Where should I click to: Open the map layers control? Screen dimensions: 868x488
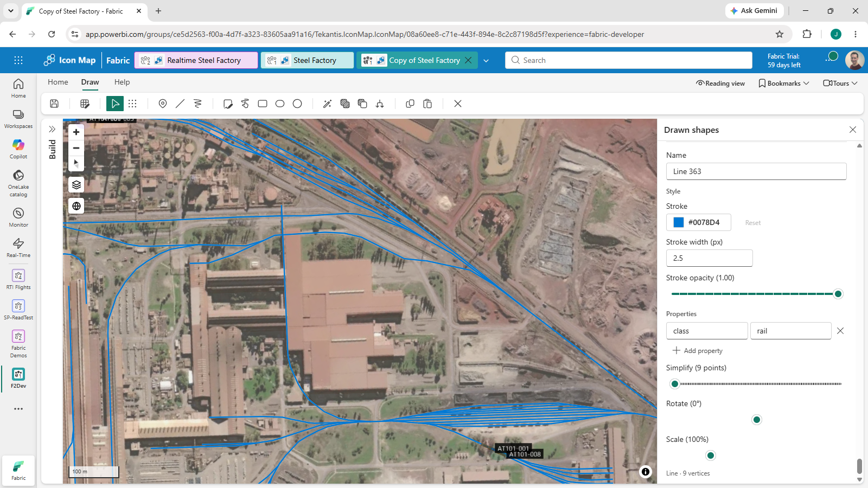[76, 185]
